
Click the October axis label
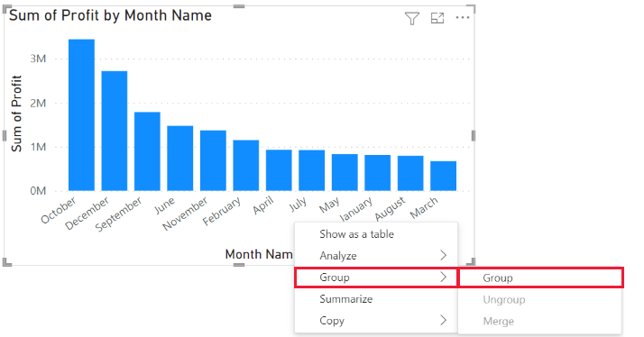tap(59, 210)
